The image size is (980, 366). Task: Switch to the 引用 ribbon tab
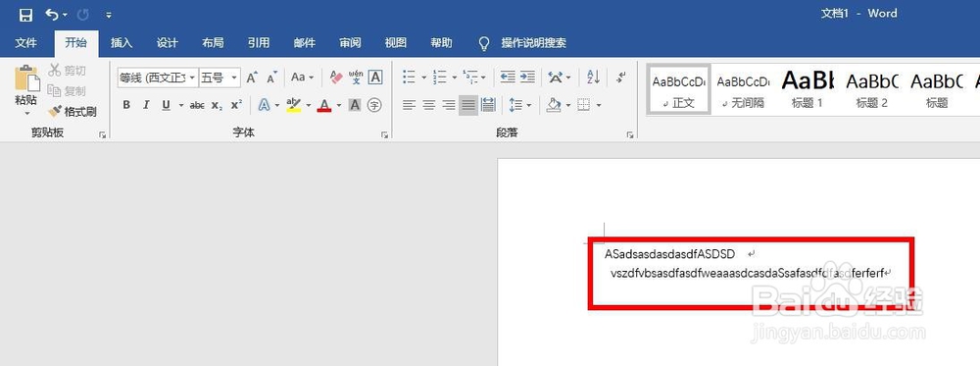258,43
